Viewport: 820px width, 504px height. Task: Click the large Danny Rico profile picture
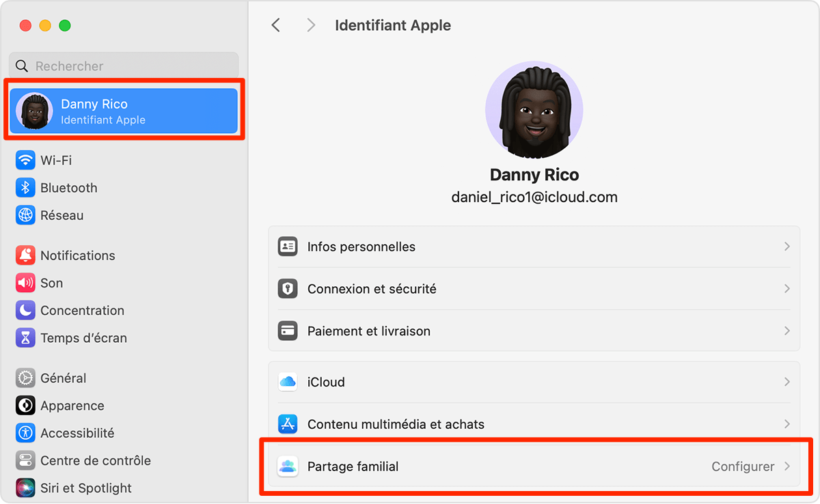coord(534,109)
